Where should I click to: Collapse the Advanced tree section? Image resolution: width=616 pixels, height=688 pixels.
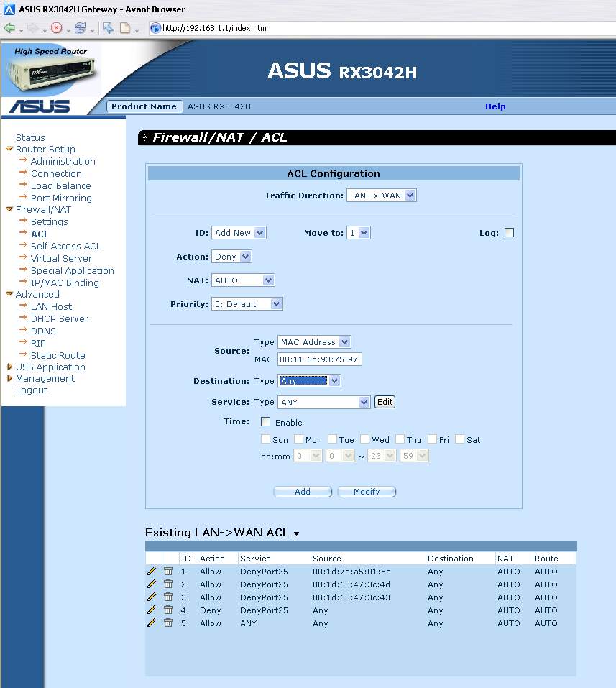pos(9,294)
